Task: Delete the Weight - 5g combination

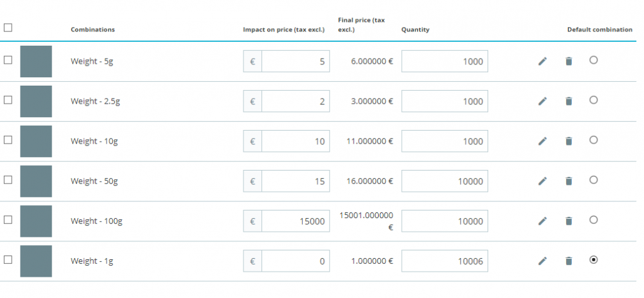Action: pyautogui.click(x=568, y=61)
